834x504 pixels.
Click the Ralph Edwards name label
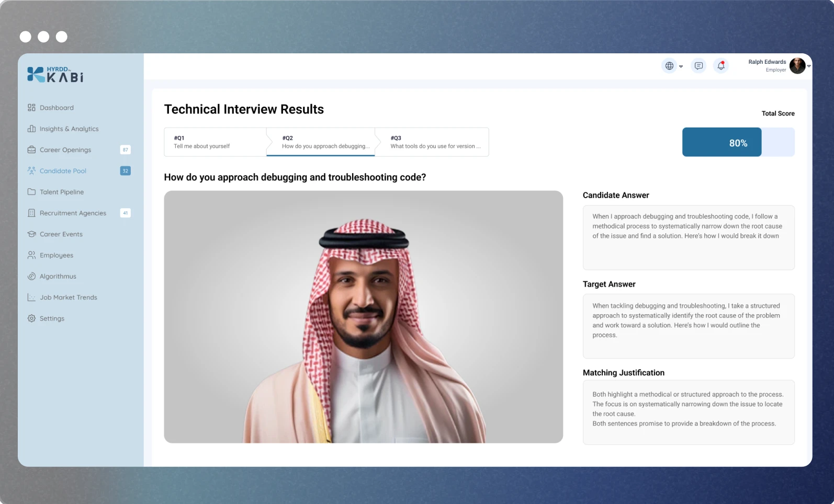(x=767, y=62)
